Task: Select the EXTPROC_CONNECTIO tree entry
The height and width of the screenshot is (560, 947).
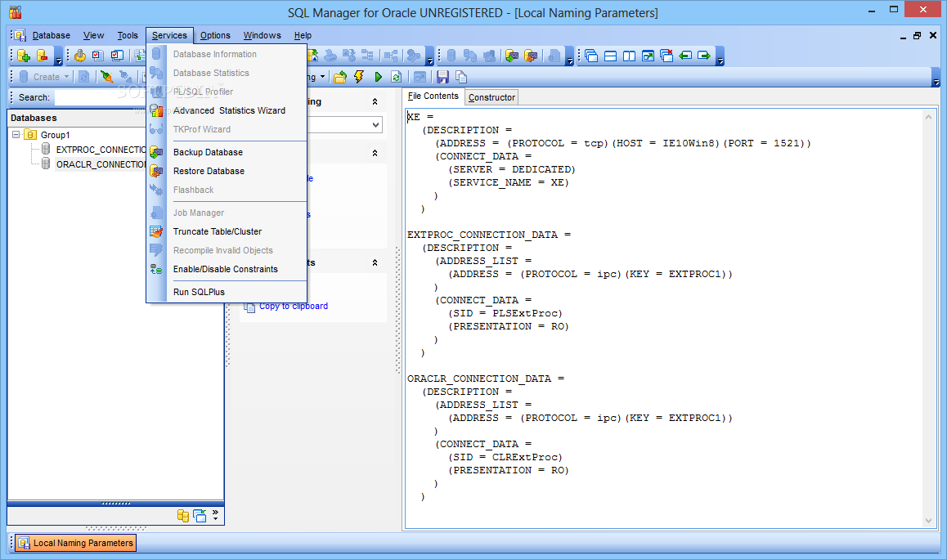Action: (x=101, y=150)
